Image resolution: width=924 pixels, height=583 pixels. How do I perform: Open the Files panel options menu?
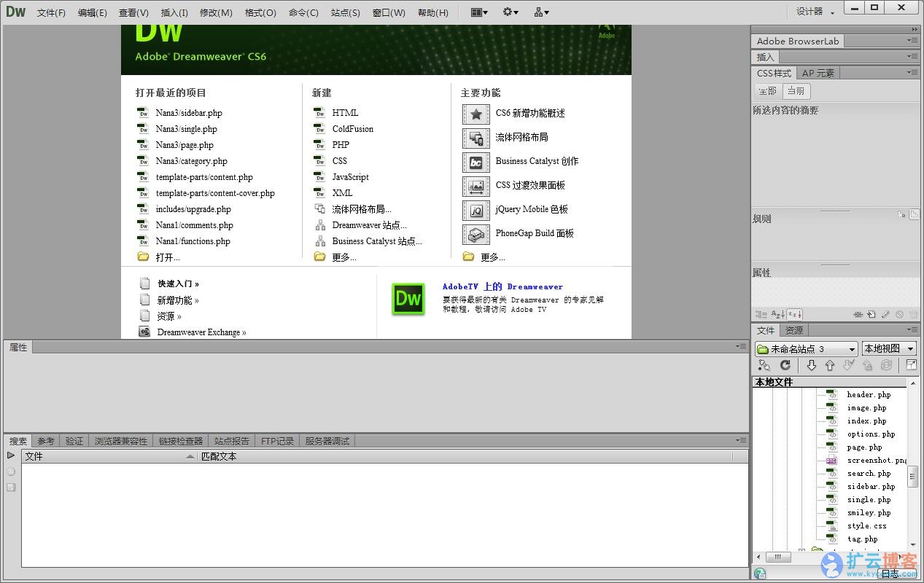tap(913, 330)
